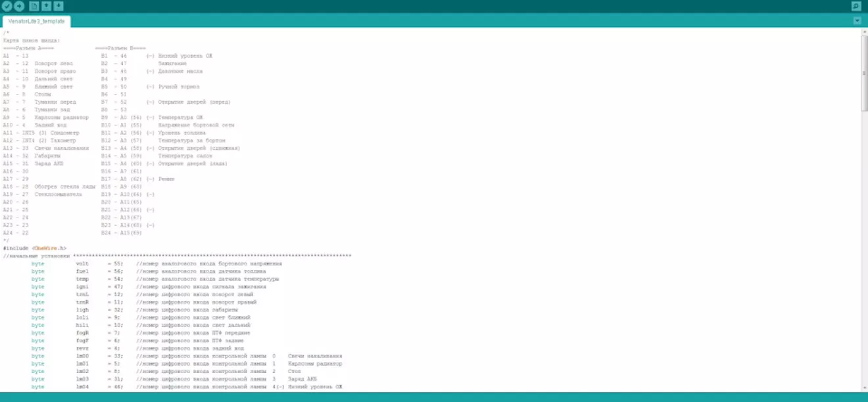Save sketch using the down-arrow icon

click(x=59, y=7)
